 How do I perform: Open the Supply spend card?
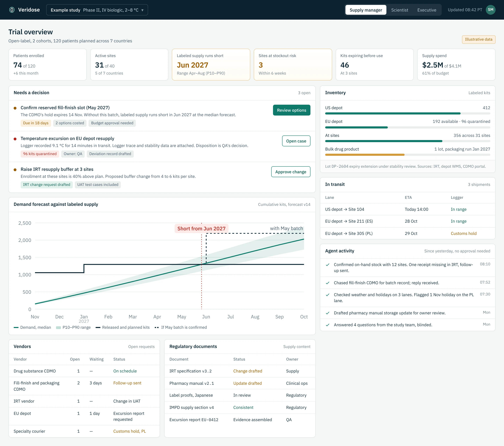point(456,64)
